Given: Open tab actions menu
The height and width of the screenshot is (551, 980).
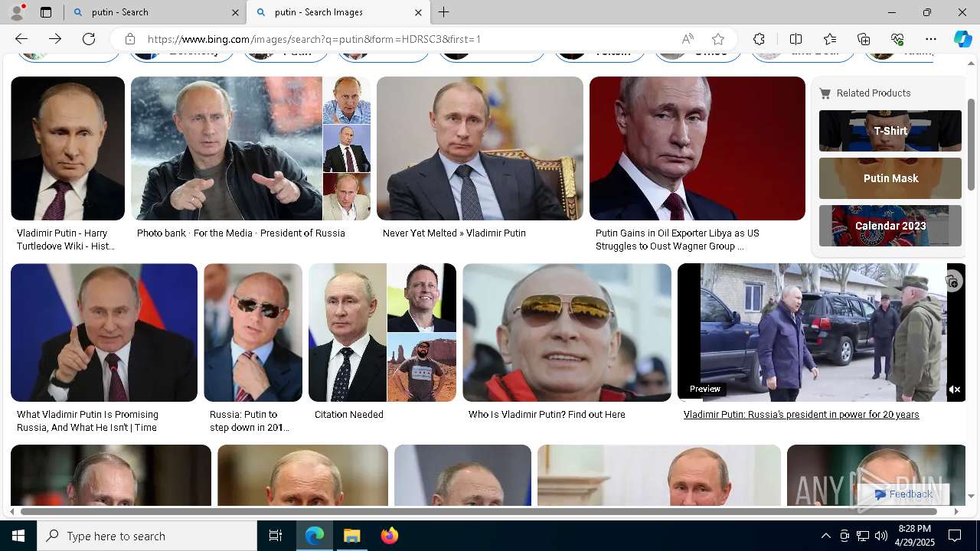Looking at the screenshot, I should [x=46, y=12].
